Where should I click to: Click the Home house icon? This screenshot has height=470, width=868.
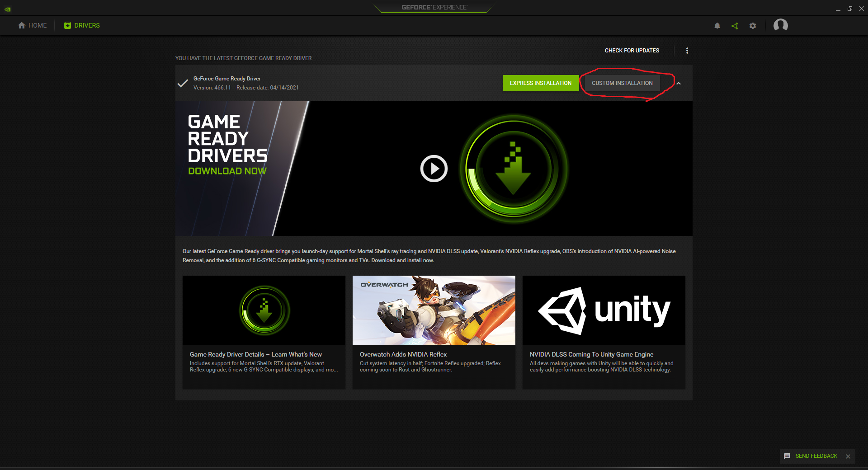click(x=22, y=25)
